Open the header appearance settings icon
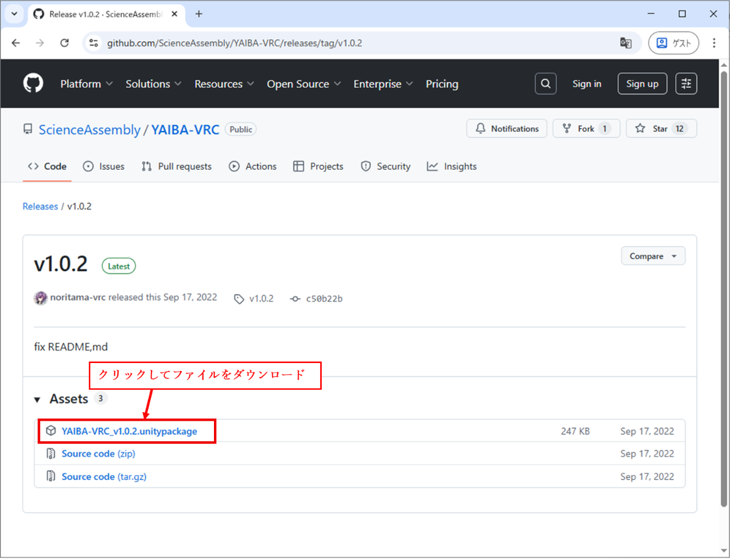The image size is (731, 560). (x=686, y=84)
